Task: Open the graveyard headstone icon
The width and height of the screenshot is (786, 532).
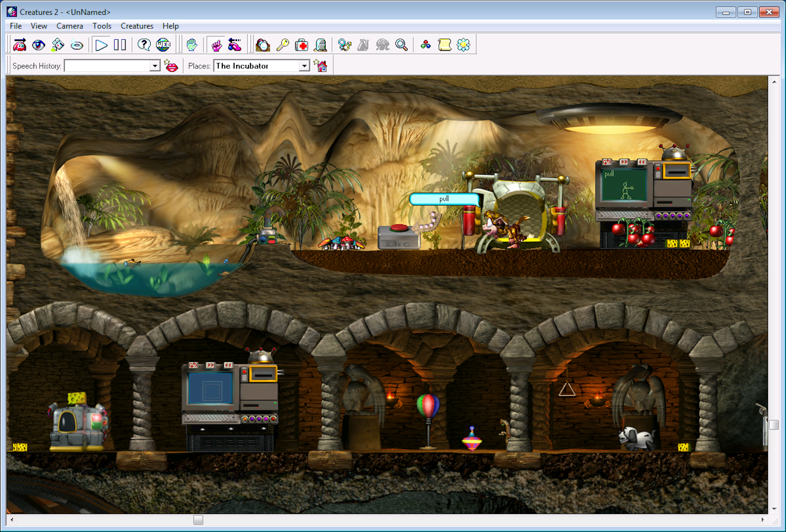Action: [x=321, y=45]
